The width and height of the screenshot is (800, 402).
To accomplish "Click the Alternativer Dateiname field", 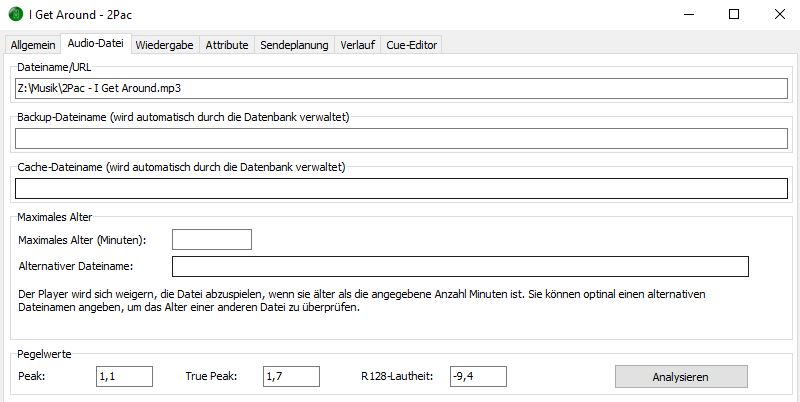I will click(x=460, y=266).
